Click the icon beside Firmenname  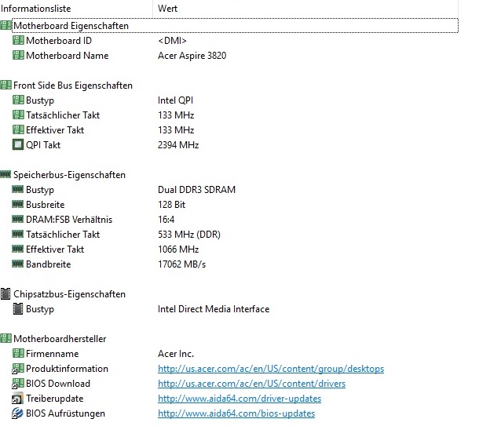coord(18,353)
